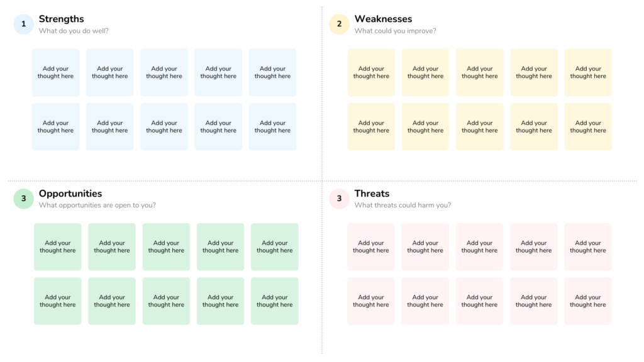Select the Weaknesses heading text

click(x=383, y=19)
